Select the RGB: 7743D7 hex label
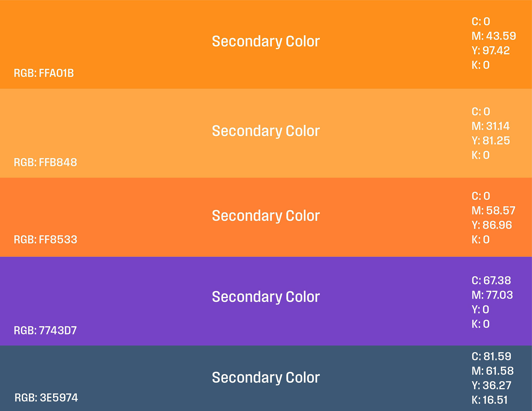The width and height of the screenshot is (532, 411). click(x=45, y=330)
